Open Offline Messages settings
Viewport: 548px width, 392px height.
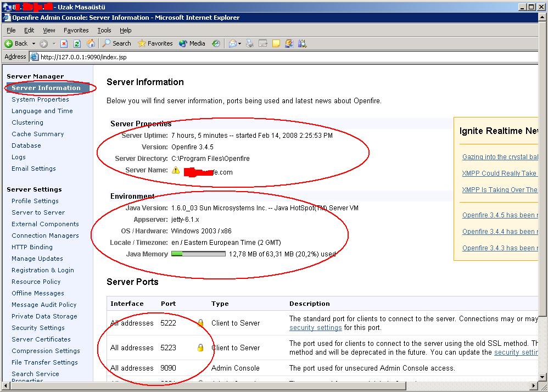pyautogui.click(x=38, y=293)
